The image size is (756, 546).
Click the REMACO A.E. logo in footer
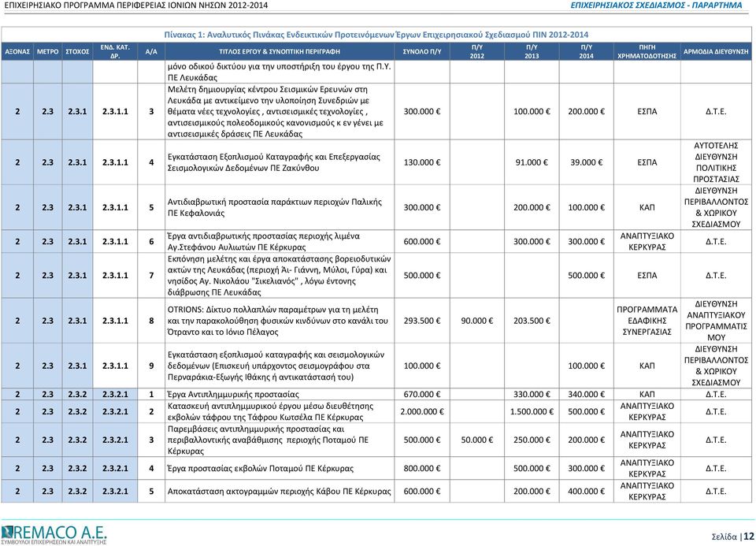click(54, 534)
